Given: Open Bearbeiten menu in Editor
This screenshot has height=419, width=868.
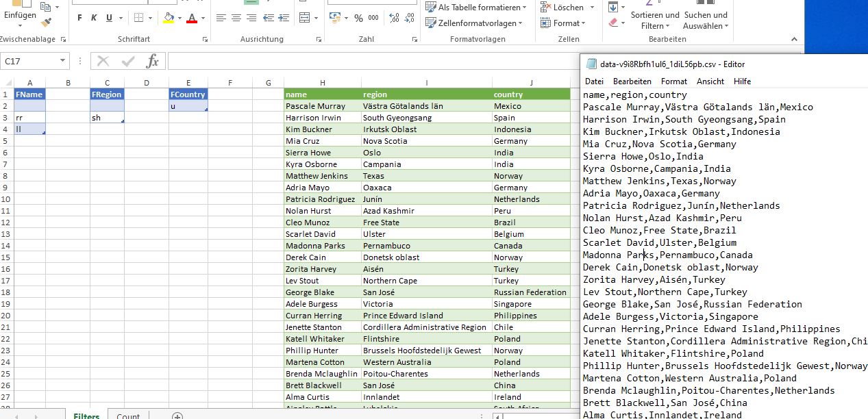Looking at the screenshot, I should coord(632,81).
